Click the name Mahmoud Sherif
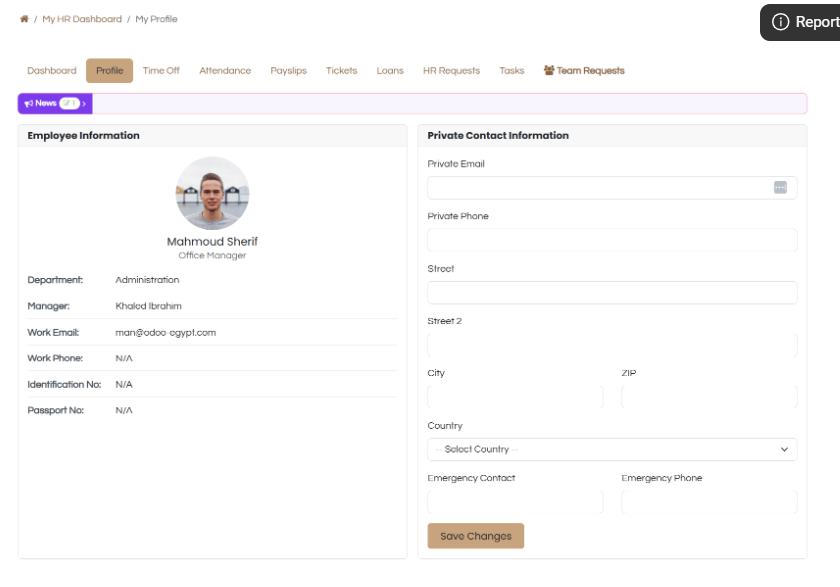Viewport: 840px width, 587px height. click(x=212, y=242)
